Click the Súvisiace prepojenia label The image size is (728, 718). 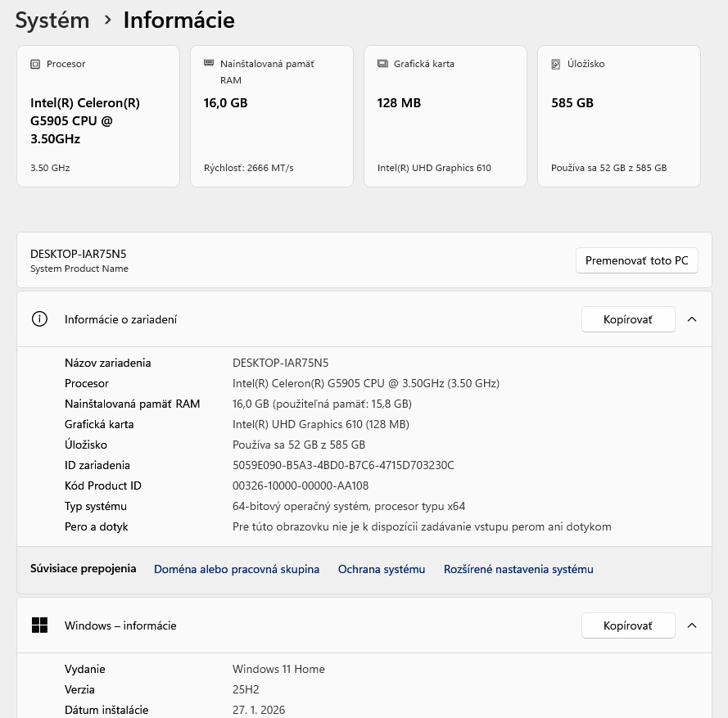tap(83, 568)
